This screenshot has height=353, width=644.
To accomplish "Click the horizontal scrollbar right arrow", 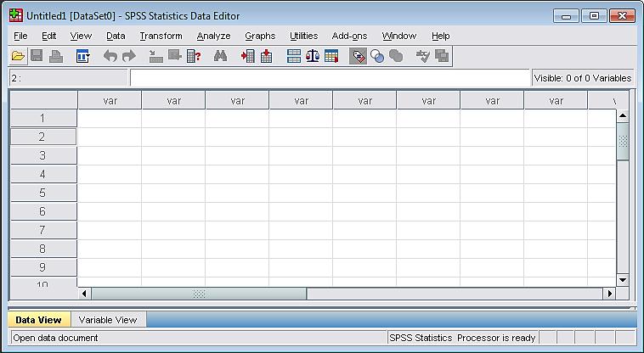I will (x=609, y=294).
